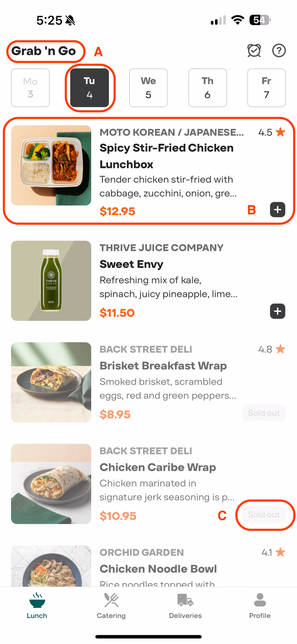Choose Wednesday 5 date

148,88
